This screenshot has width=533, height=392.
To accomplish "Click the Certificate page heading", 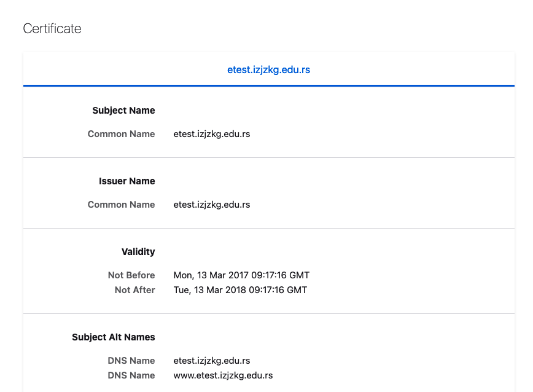I will pos(52,28).
